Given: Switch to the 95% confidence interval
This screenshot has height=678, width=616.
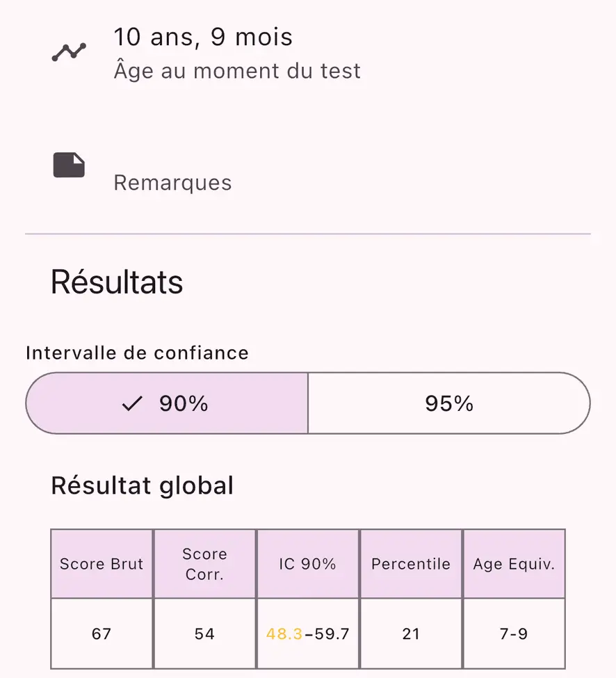Looking at the screenshot, I should (449, 403).
